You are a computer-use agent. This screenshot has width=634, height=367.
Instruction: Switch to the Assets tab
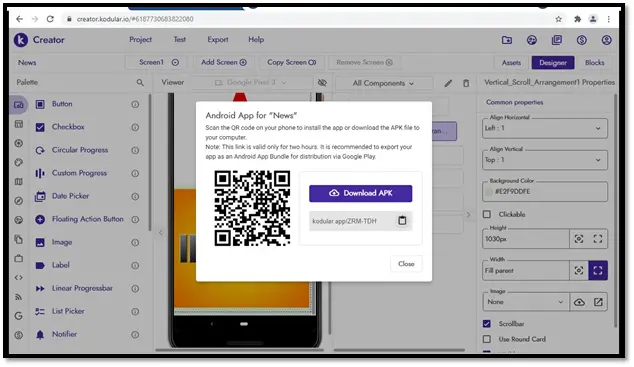511,63
